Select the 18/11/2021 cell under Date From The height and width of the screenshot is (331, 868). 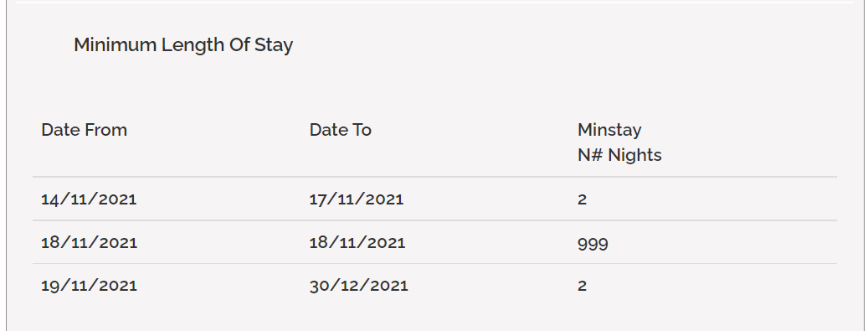89,242
